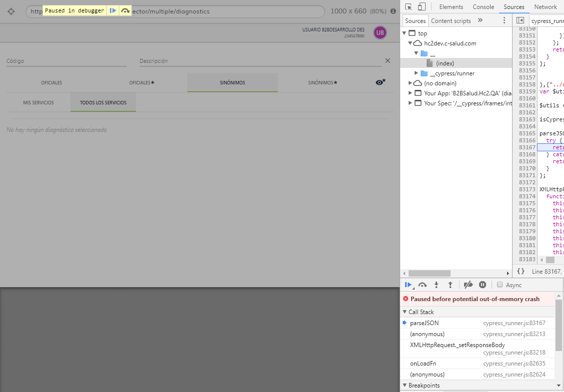Expand Your App 'B2BSalud.Hc2.QA' node

pyautogui.click(x=410, y=93)
